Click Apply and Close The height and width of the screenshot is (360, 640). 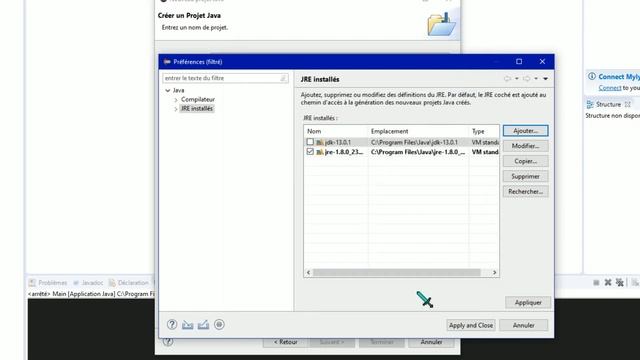tap(471, 325)
